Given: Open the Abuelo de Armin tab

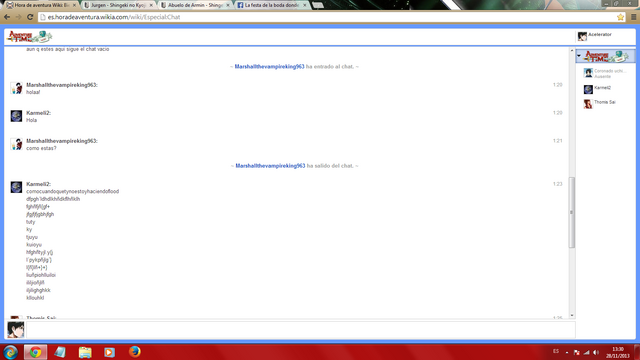Looking at the screenshot, I should pyautogui.click(x=195, y=5).
